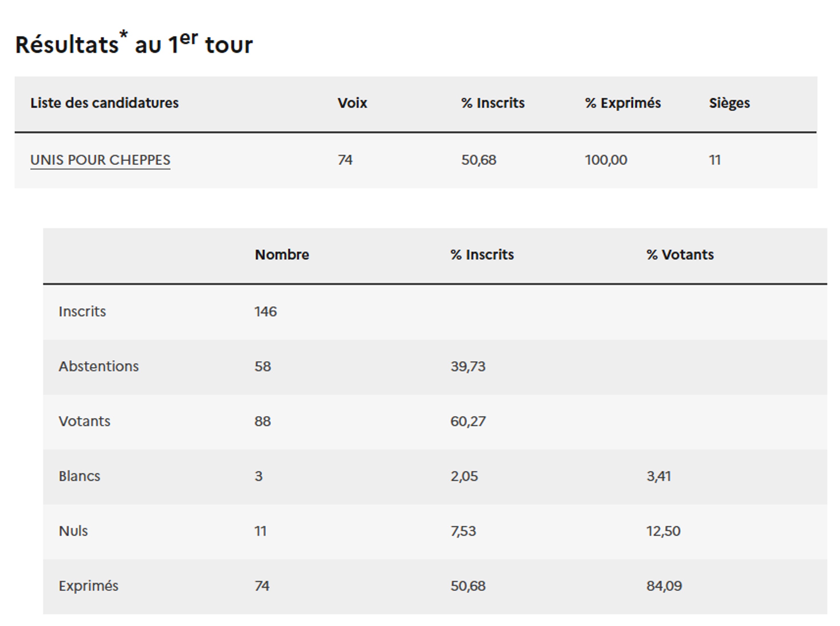Click the % Exprimés column header
The image size is (840, 626).
coord(622,103)
